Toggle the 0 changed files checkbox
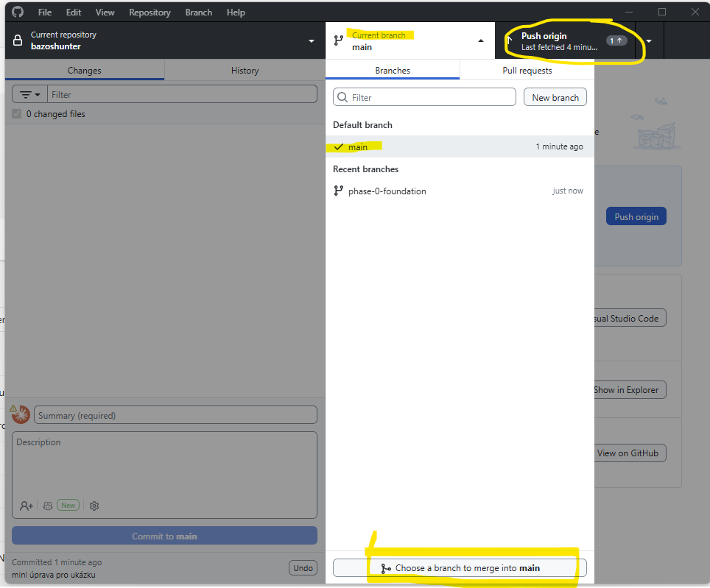Image resolution: width=710 pixels, height=588 pixels. coord(17,114)
